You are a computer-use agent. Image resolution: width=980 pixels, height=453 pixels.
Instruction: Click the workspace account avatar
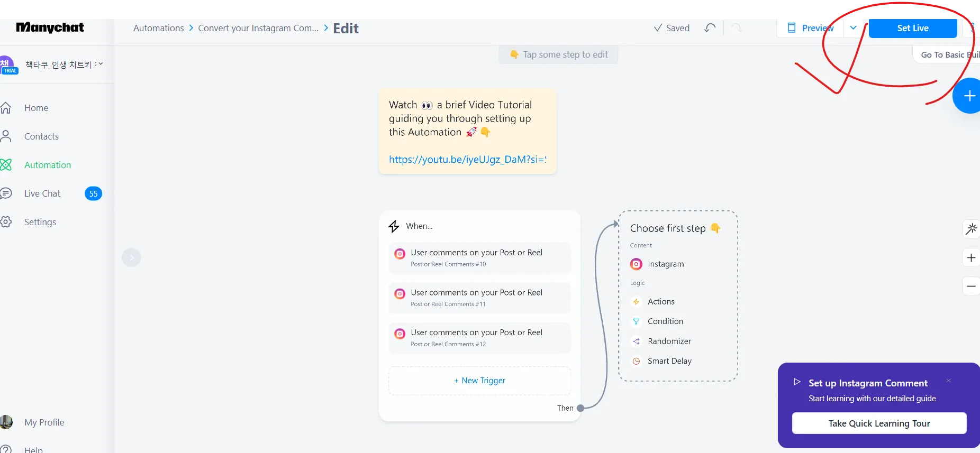click(x=8, y=65)
